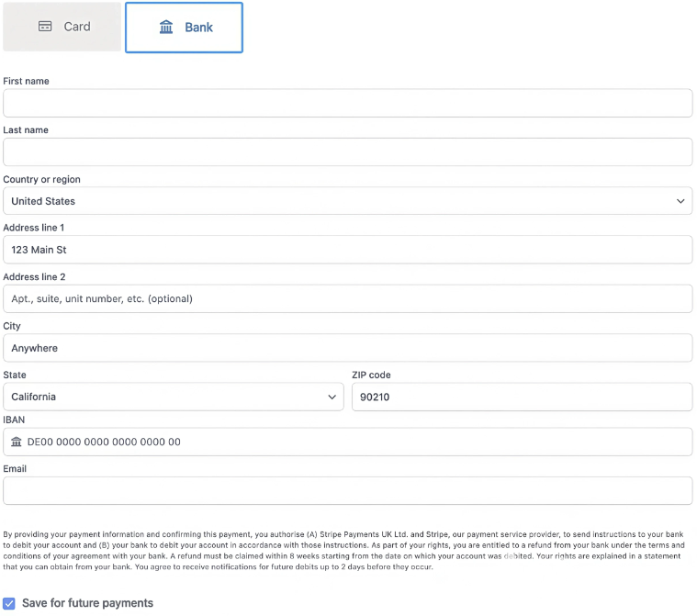Click the SEPA debit mandate disclaimer text

click(344, 551)
